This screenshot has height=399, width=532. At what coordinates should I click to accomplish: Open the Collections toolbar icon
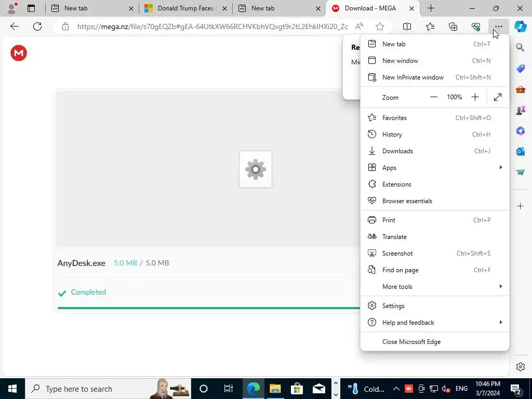pyautogui.click(x=453, y=26)
